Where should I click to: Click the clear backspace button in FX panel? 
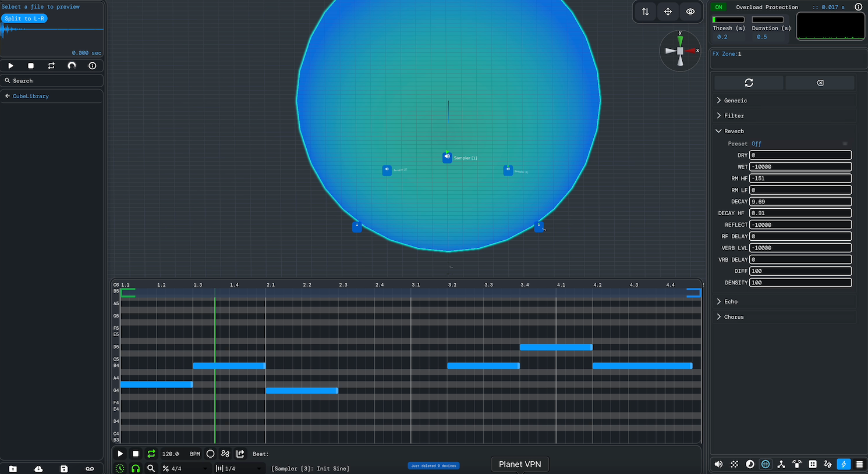point(820,83)
